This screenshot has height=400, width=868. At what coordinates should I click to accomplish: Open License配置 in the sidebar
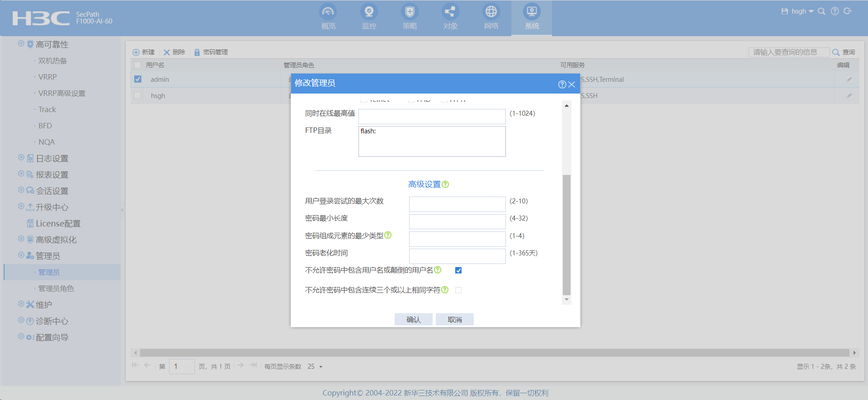[x=58, y=224]
